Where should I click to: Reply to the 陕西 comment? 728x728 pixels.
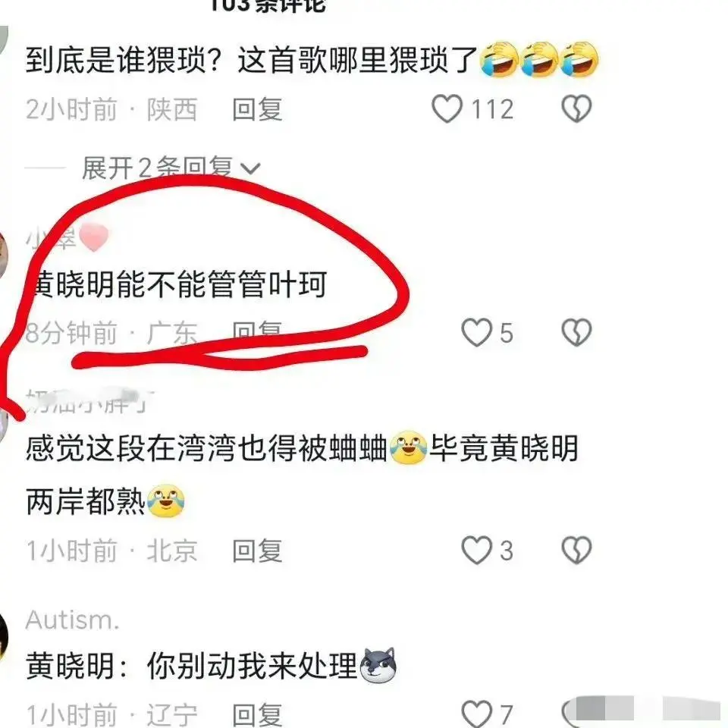pos(257,109)
